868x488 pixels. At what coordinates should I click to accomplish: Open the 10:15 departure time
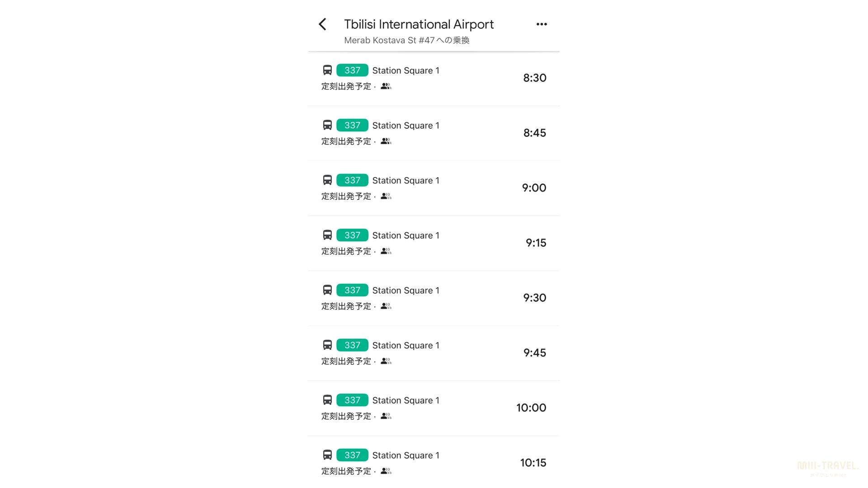click(x=533, y=462)
